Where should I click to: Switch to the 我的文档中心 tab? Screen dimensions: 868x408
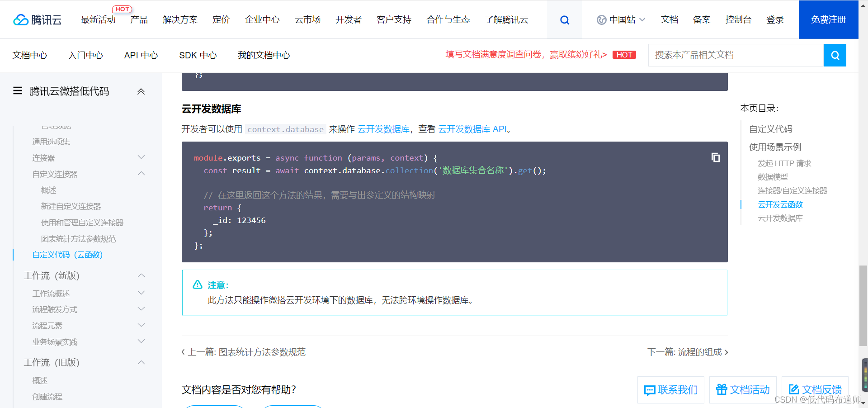click(x=264, y=55)
